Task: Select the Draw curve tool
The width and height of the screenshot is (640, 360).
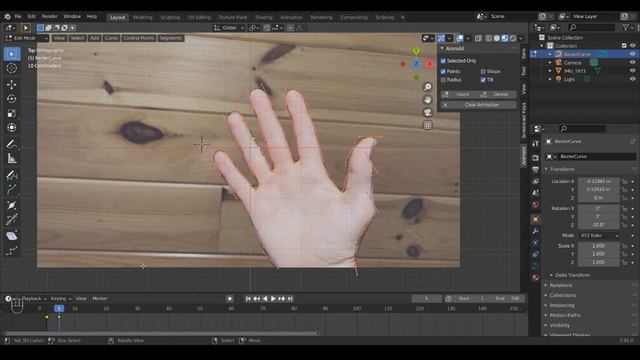Action: [12, 176]
